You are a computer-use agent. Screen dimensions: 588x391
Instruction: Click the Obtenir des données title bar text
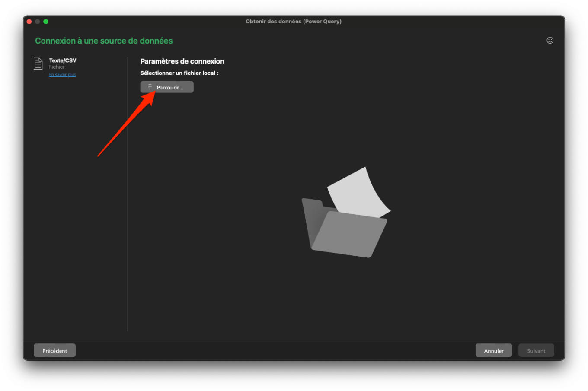pos(294,22)
